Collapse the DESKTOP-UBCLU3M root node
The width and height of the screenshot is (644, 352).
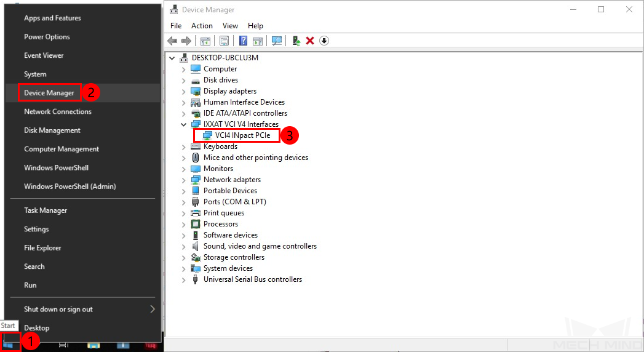(x=172, y=58)
